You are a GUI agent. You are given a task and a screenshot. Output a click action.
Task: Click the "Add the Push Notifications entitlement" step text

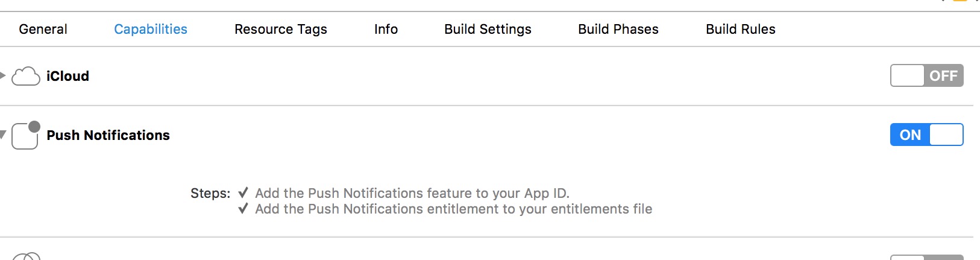pos(453,209)
